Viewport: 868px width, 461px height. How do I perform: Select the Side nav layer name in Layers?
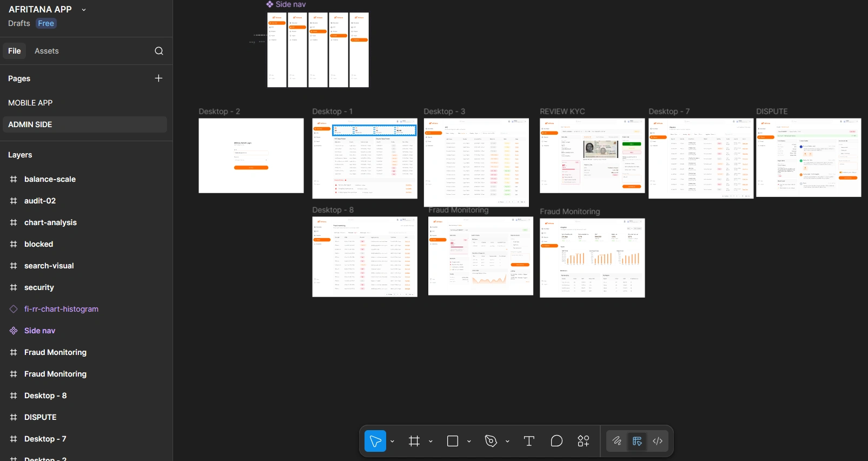tap(39, 331)
